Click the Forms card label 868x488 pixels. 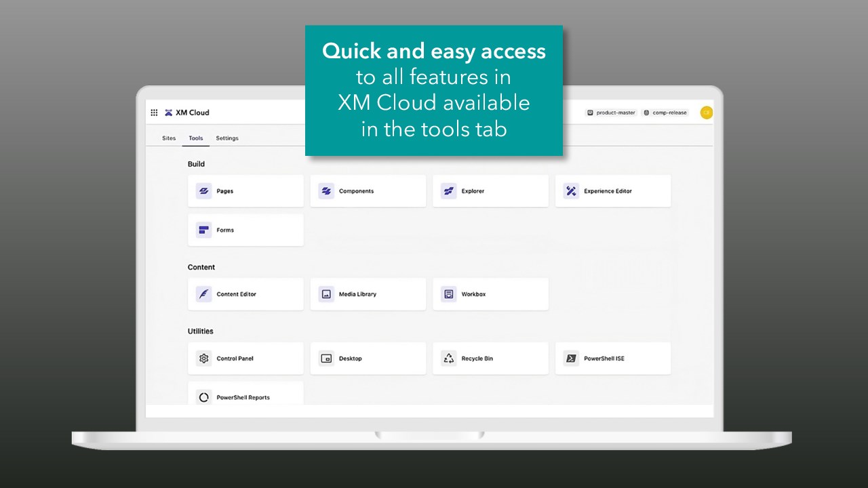pos(225,230)
